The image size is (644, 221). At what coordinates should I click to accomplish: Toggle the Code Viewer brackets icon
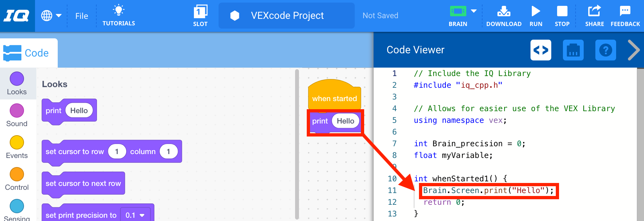point(541,50)
